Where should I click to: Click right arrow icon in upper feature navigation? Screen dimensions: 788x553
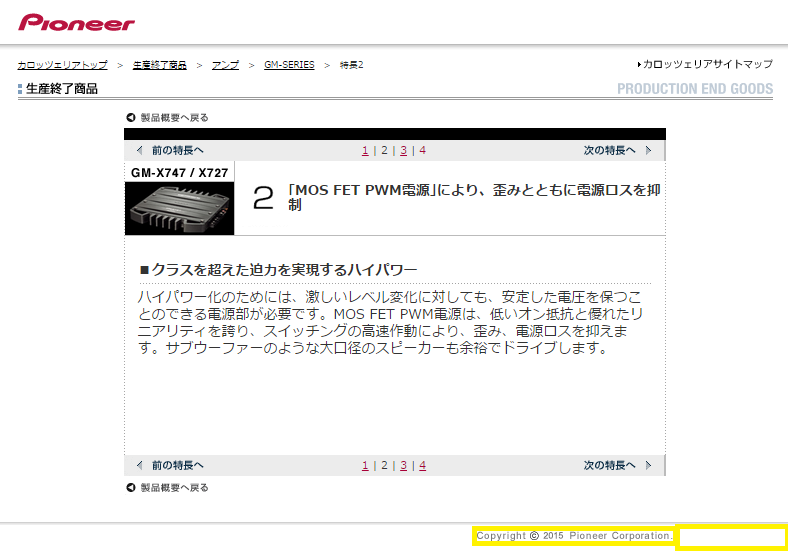click(648, 151)
